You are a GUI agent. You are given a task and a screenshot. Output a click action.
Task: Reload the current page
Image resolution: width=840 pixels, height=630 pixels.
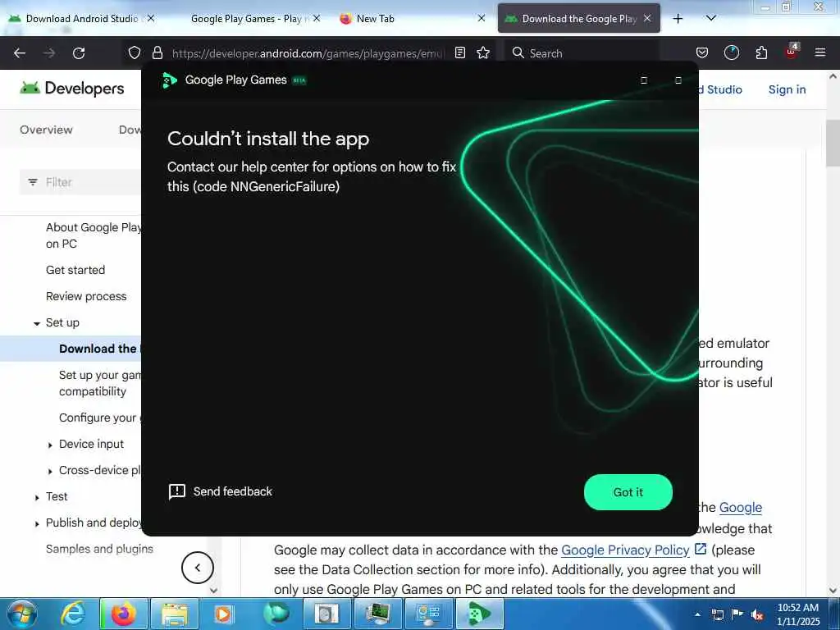point(79,53)
